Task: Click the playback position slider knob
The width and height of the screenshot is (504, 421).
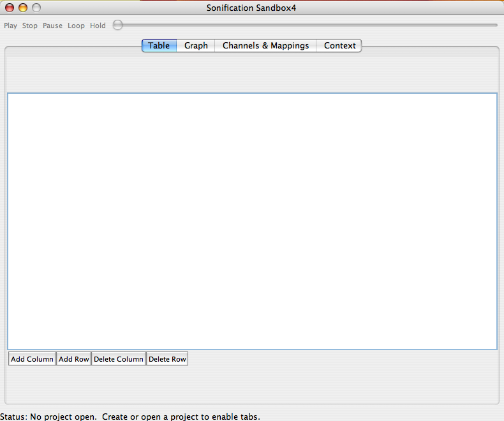Action: click(117, 25)
